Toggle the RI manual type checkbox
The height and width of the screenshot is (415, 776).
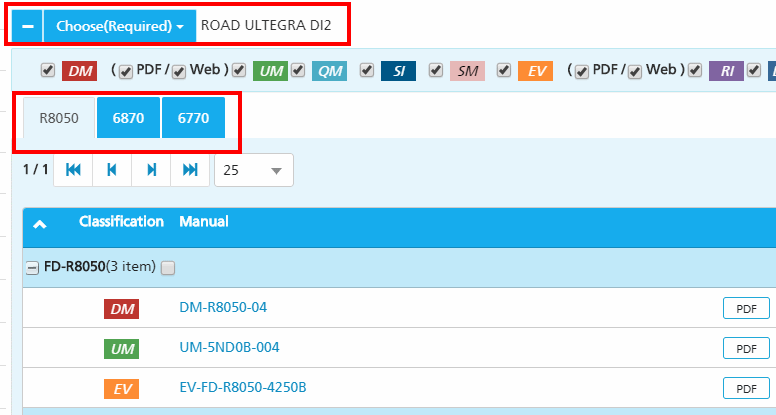click(x=695, y=70)
